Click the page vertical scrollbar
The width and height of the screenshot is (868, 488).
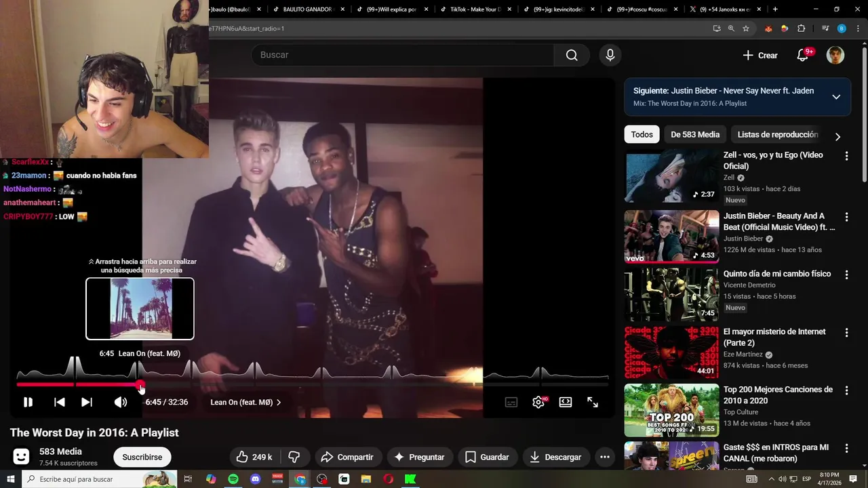tap(864, 115)
